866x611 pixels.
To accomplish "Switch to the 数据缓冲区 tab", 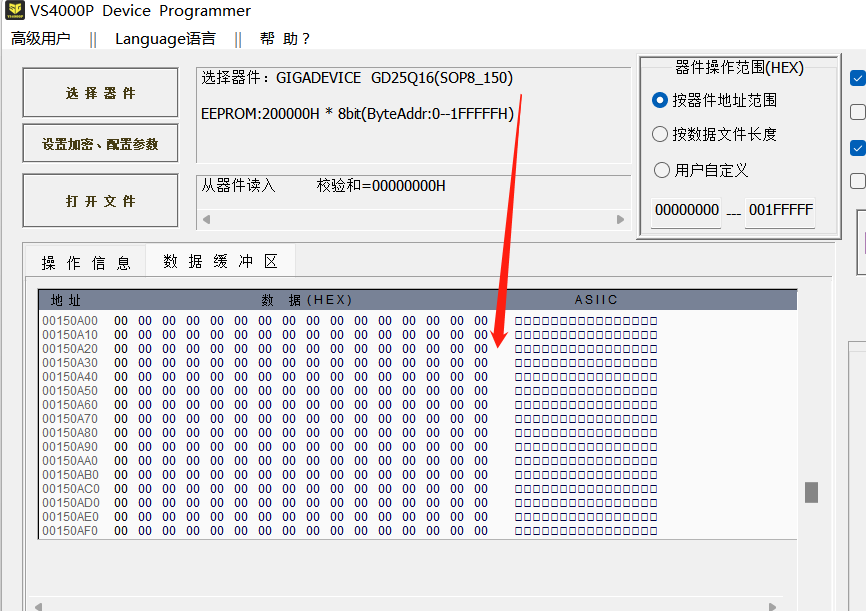I will pos(220,262).
